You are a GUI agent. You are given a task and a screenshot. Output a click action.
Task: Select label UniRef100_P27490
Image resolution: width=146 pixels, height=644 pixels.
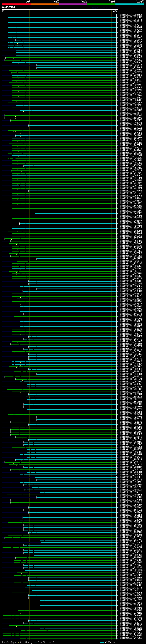point(131,357)
